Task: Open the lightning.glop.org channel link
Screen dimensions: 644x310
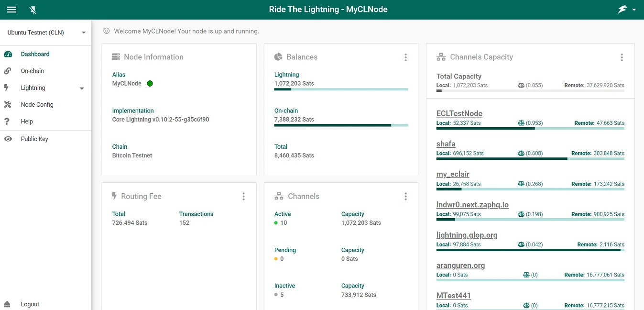Action: pos(467,235)
